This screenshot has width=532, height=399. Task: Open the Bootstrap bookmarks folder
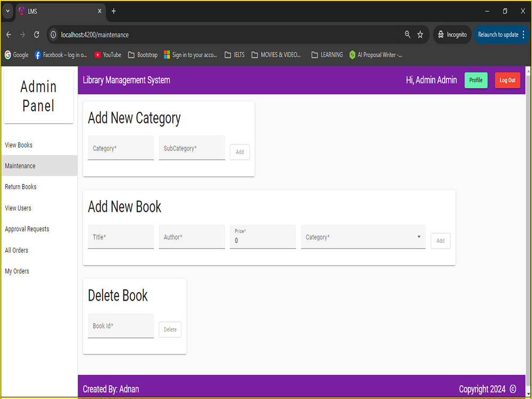(x=143, y=55)
